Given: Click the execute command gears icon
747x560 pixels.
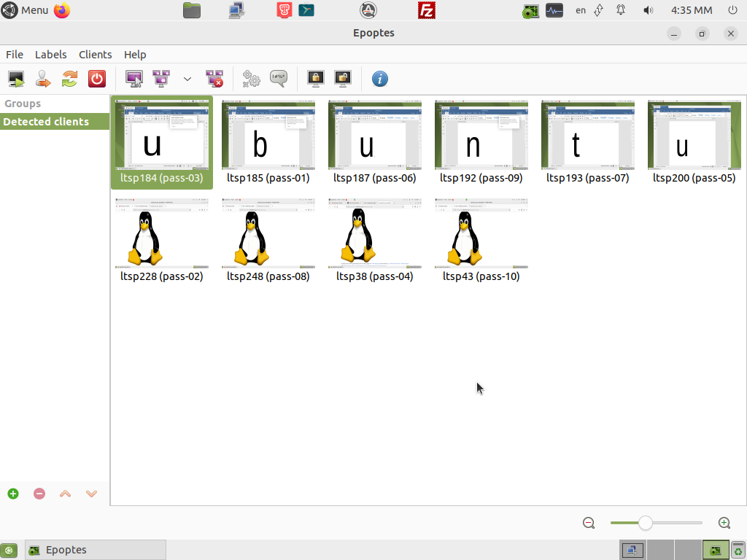Looking at the screenshot, I should click(252, 79).
